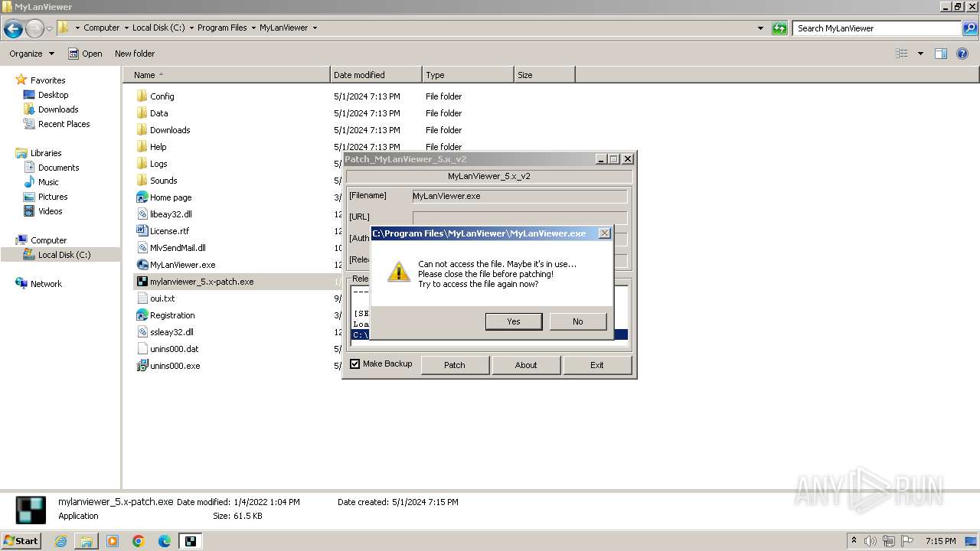Select the ssleay32.dll file icon
980x551 pixels.
(142, 332)
